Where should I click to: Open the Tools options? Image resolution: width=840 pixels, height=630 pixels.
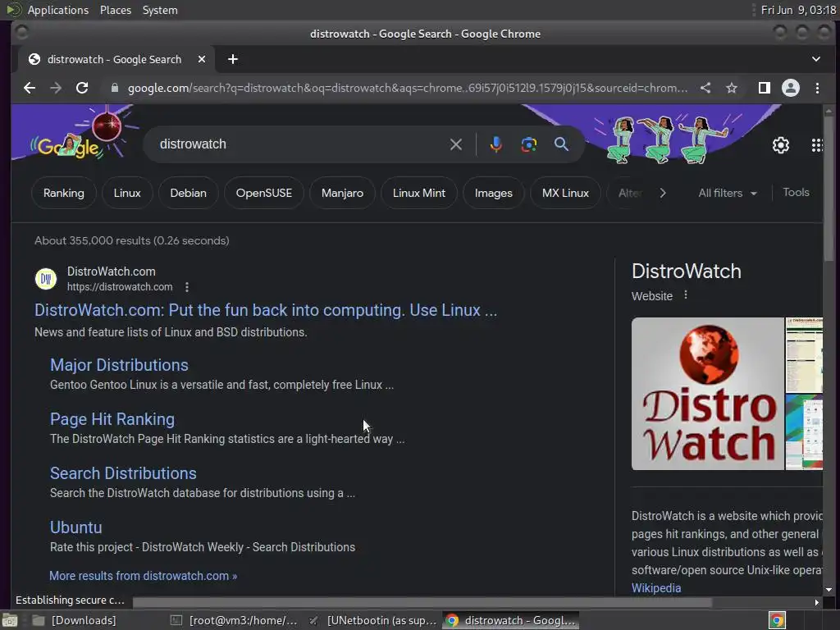(x=796, y=192)
